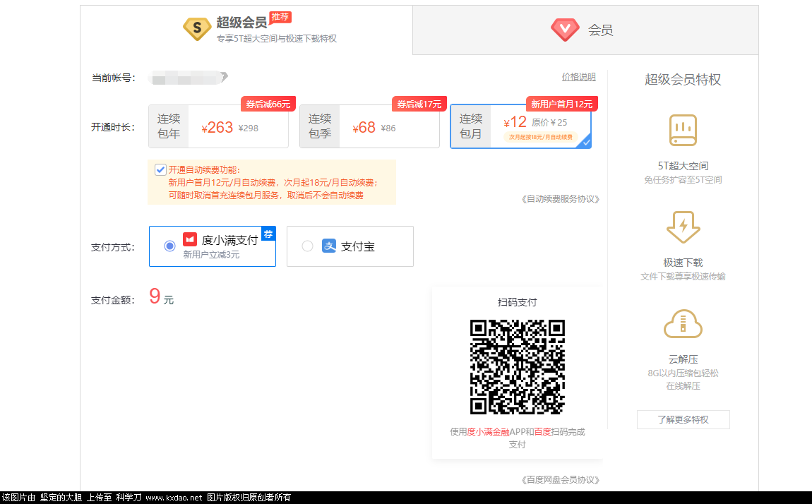Click the blurred current account name

(187, 78)
